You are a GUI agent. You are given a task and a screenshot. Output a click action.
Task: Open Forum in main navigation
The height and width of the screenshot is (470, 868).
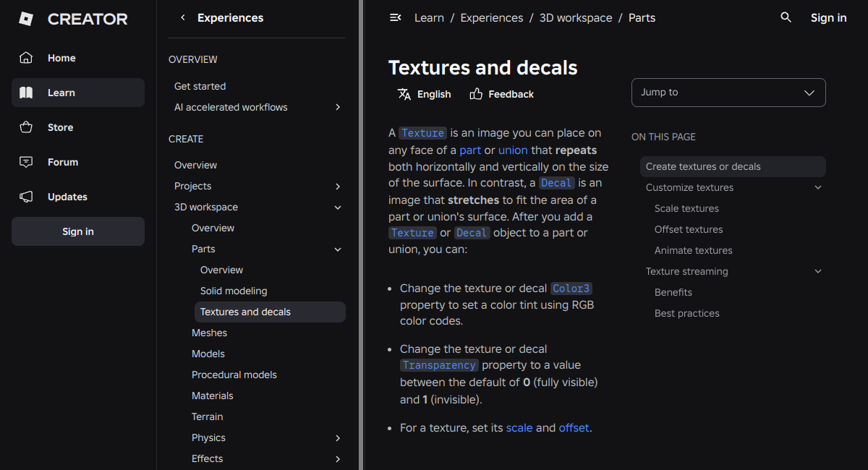pyautogui.click(x=78, y=162)
